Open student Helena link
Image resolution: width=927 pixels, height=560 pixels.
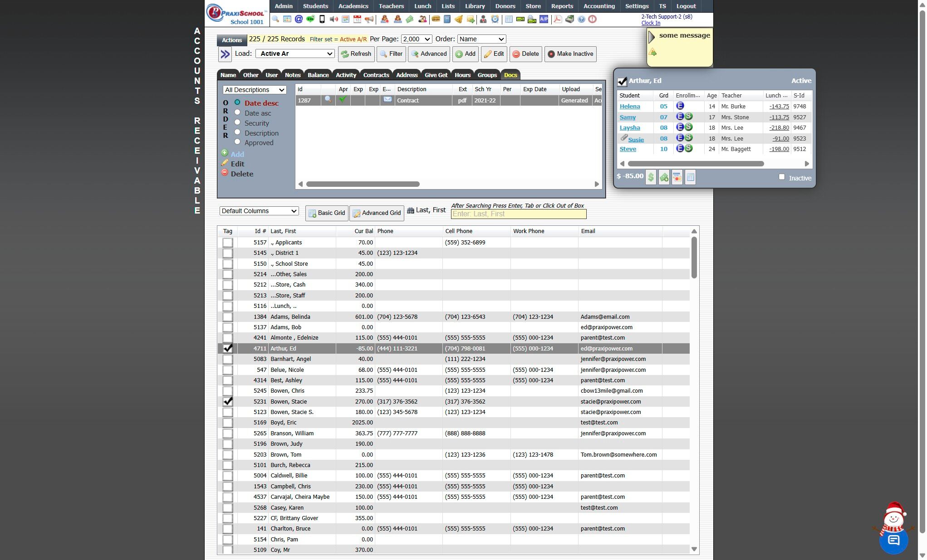click(x=629, y=107)
